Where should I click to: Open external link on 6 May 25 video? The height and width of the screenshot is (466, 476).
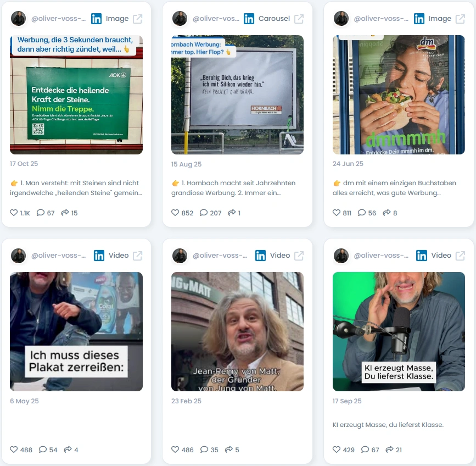pos(137,256)
